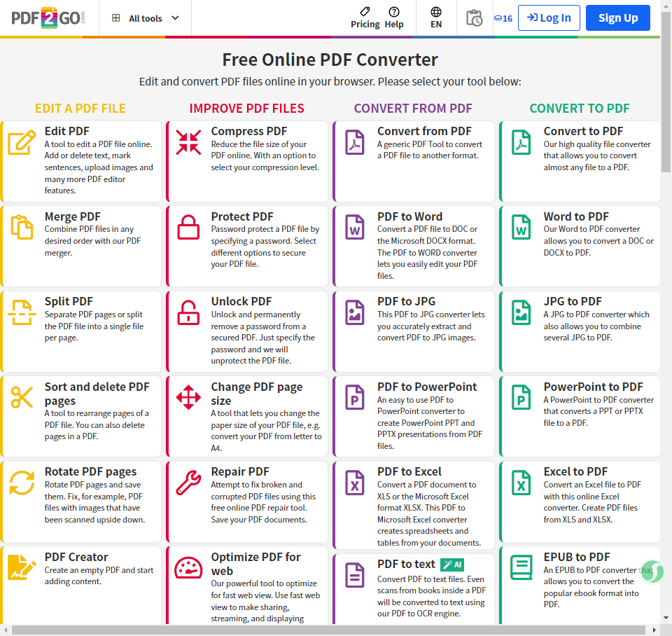Image resolution: width=672 pixels, height=636 pixels.
Task: Click the PDF2GO logo
Action: pyautogui.click(x=48, y=18)
